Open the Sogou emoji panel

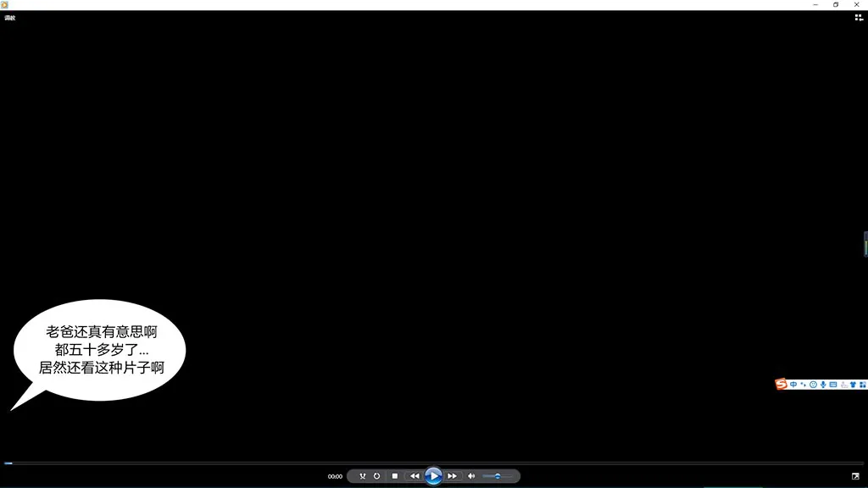813,385
